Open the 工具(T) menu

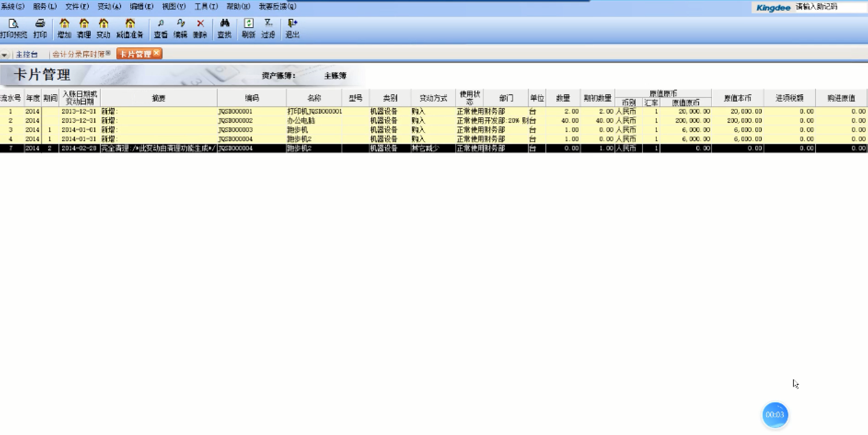pos(206,6)
